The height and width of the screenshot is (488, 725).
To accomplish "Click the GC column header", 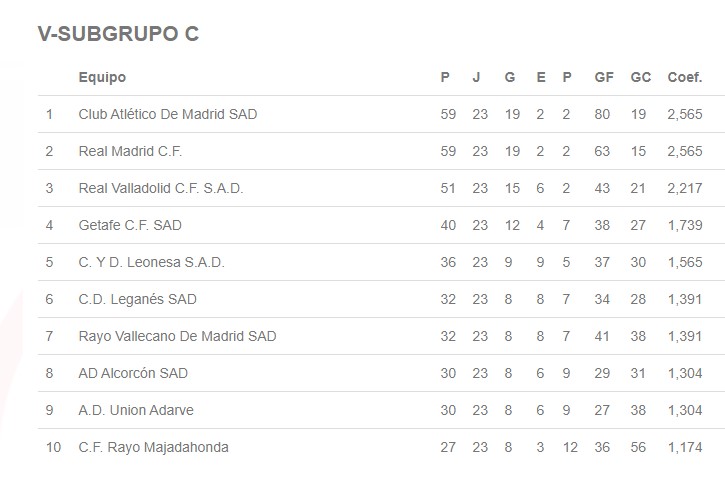I will (x=641, y=77).
